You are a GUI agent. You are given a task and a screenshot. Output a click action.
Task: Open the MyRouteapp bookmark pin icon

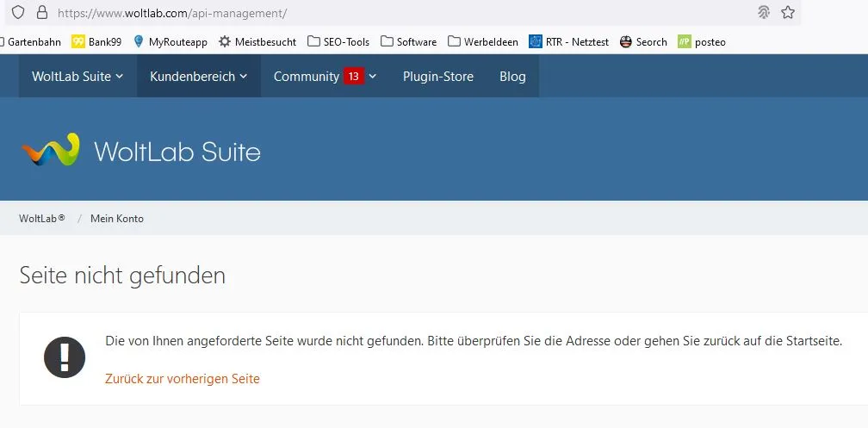tap(139, 41)
